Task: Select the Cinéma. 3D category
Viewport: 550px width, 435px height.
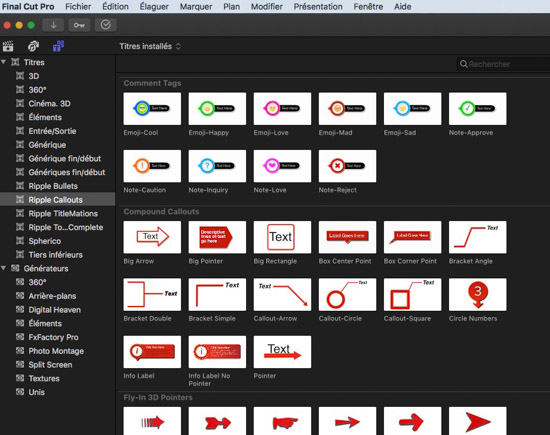Action: [58, 103]
